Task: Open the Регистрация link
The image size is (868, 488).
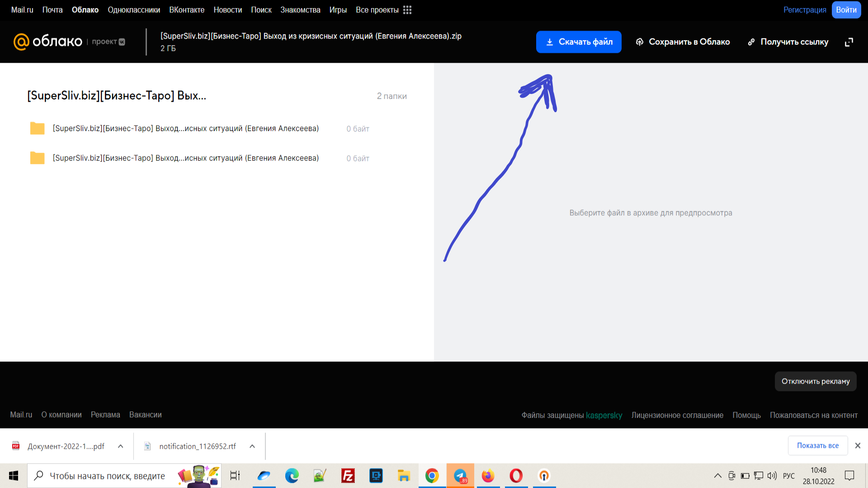Action: tap(805, 10)
